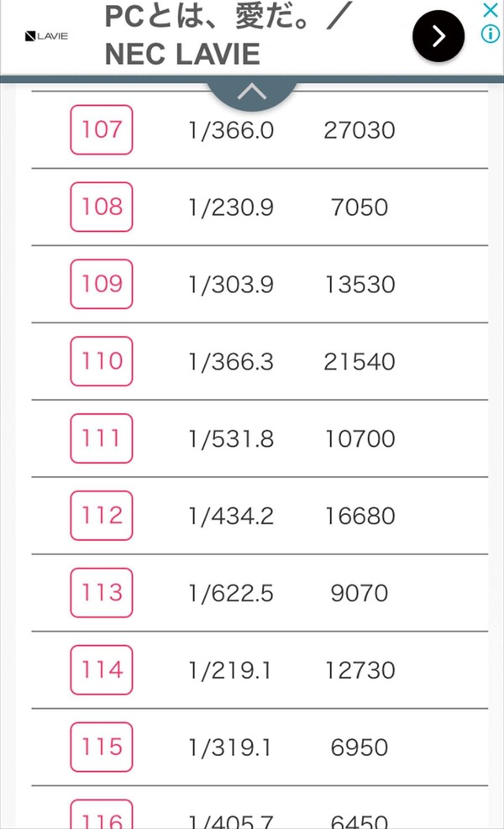Click the LAVIE logo in the ad
Viewport: 504px width, 829px height.
(46, 36)
